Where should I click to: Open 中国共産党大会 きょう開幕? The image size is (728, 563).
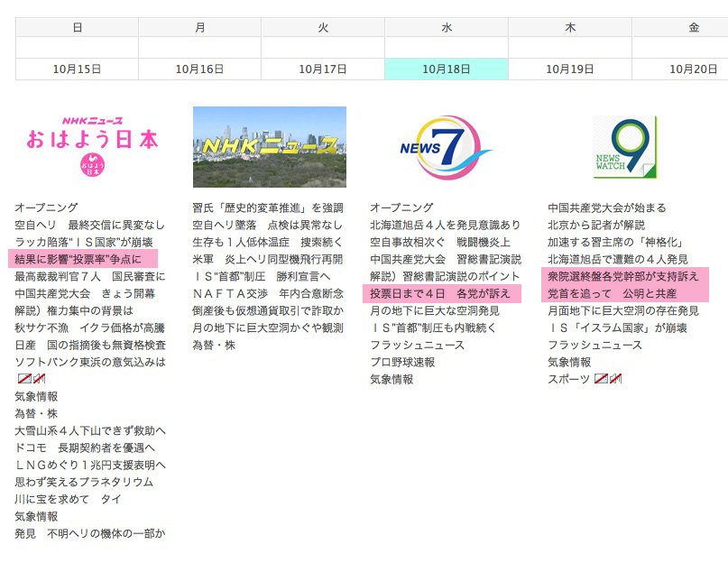coord(85,293)
